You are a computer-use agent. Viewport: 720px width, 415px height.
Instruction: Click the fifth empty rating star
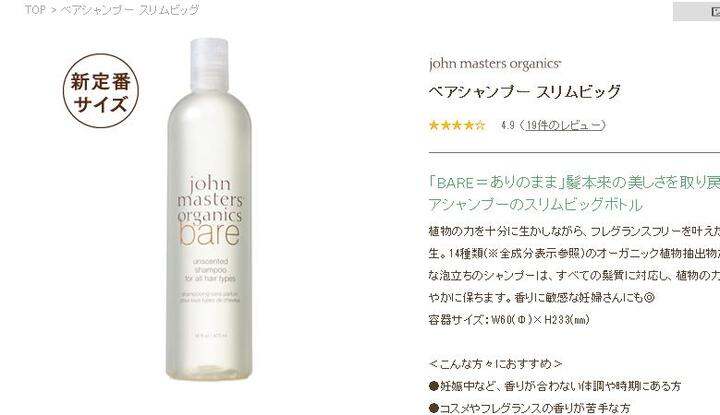tap(480, 125)
